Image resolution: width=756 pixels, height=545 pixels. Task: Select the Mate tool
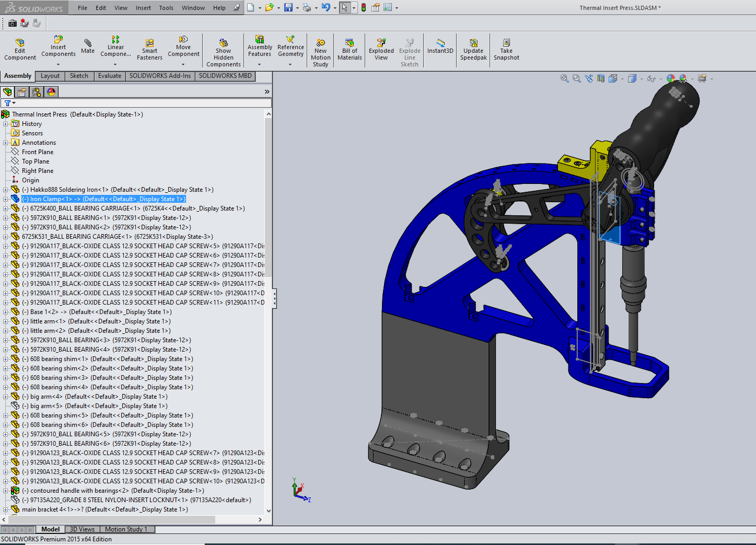[87, 47]
